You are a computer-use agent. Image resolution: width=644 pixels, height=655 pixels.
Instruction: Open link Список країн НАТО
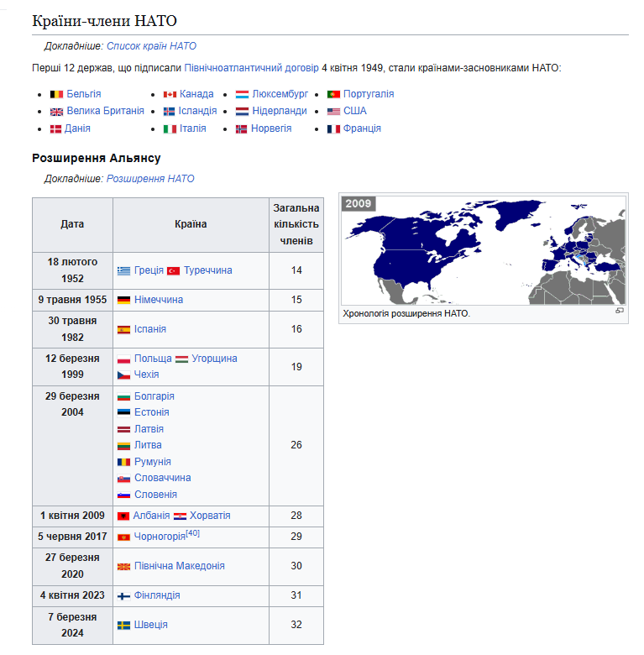tap(151, 46)
